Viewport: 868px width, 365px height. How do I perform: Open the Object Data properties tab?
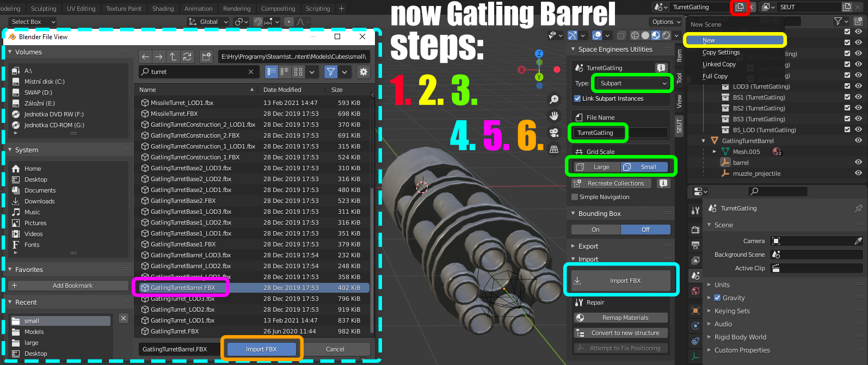(695, 357)
